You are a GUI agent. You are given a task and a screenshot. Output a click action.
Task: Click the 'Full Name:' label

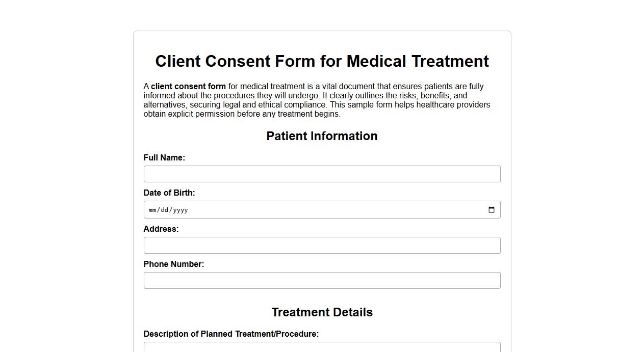[x=164, y=157]
